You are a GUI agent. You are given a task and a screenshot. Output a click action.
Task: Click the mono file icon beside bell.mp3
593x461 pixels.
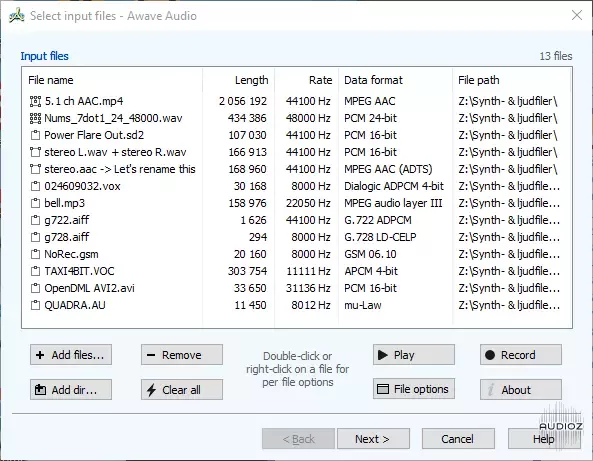point(35,203)
